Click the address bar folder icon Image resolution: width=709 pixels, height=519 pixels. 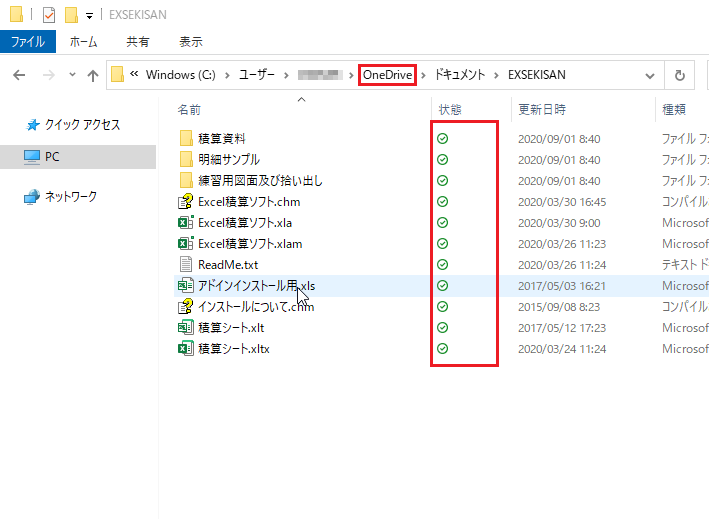[x=118, y=75]
